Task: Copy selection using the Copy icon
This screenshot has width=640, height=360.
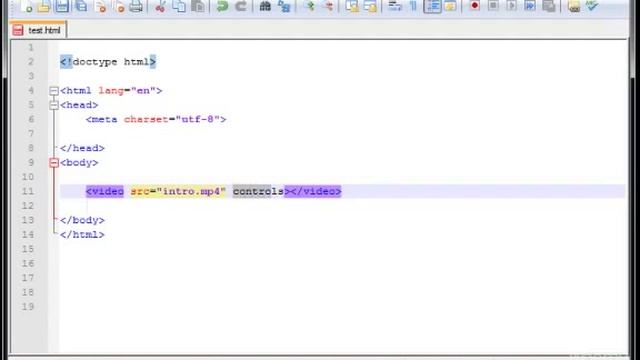Action: point(179,6)
